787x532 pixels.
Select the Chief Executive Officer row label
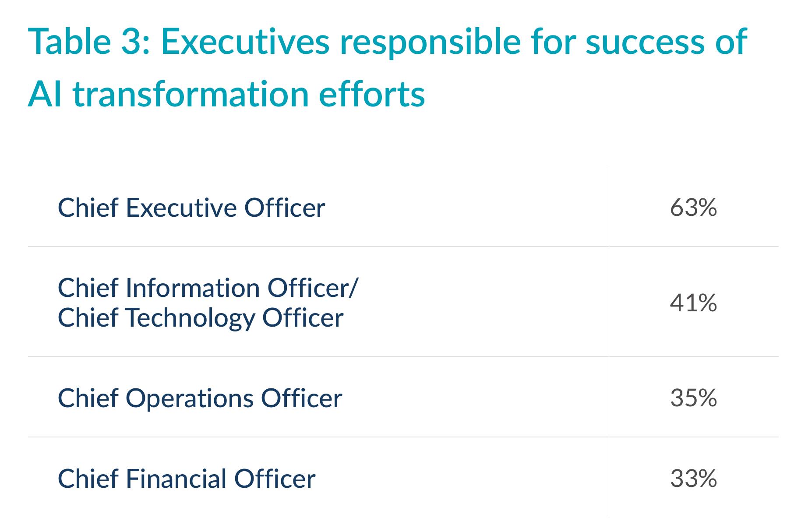tap(191, 207)
